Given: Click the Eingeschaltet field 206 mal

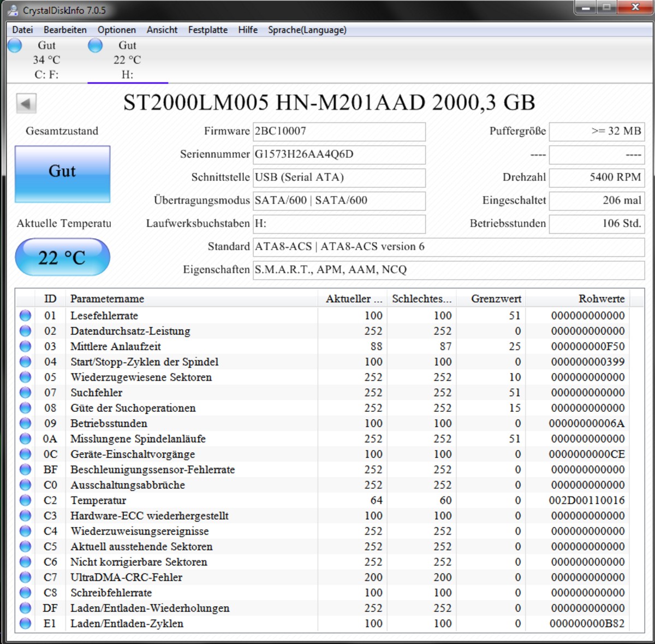Looking at the screenshot, I should pos(597,200).
